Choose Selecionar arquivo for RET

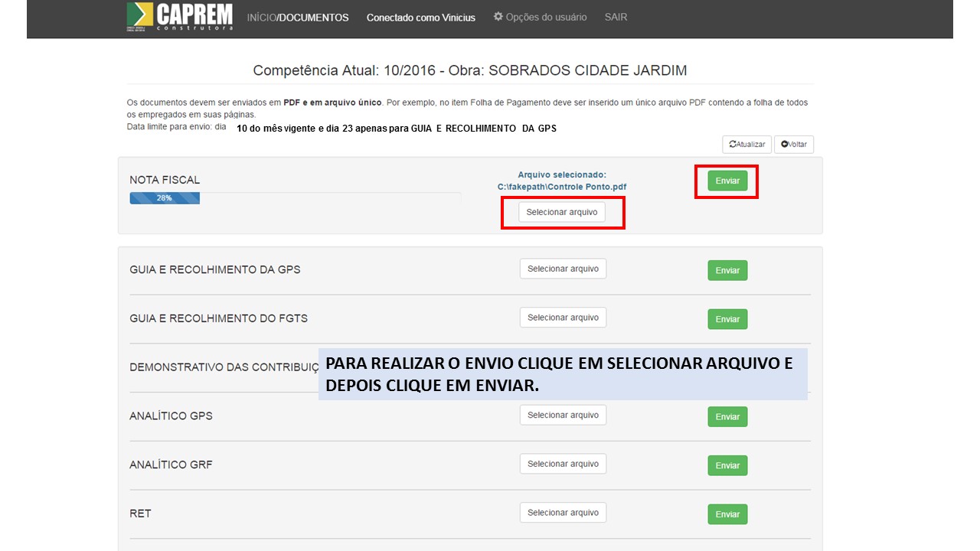563,513
